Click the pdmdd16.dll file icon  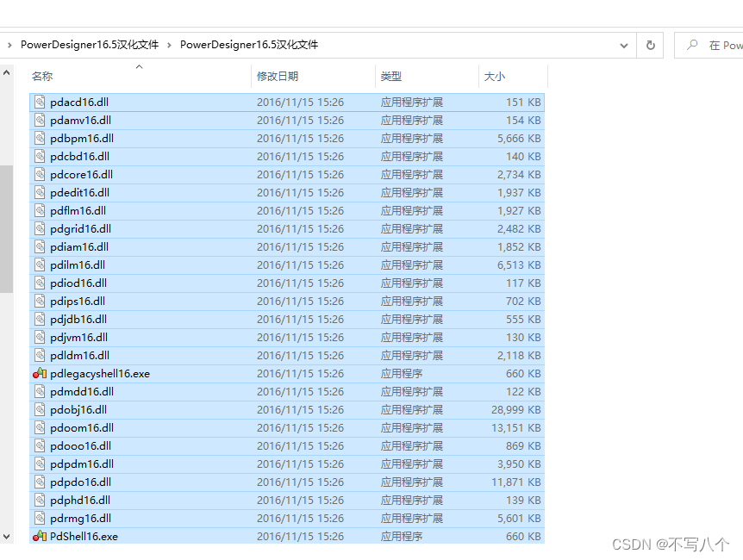coord(40,391)
